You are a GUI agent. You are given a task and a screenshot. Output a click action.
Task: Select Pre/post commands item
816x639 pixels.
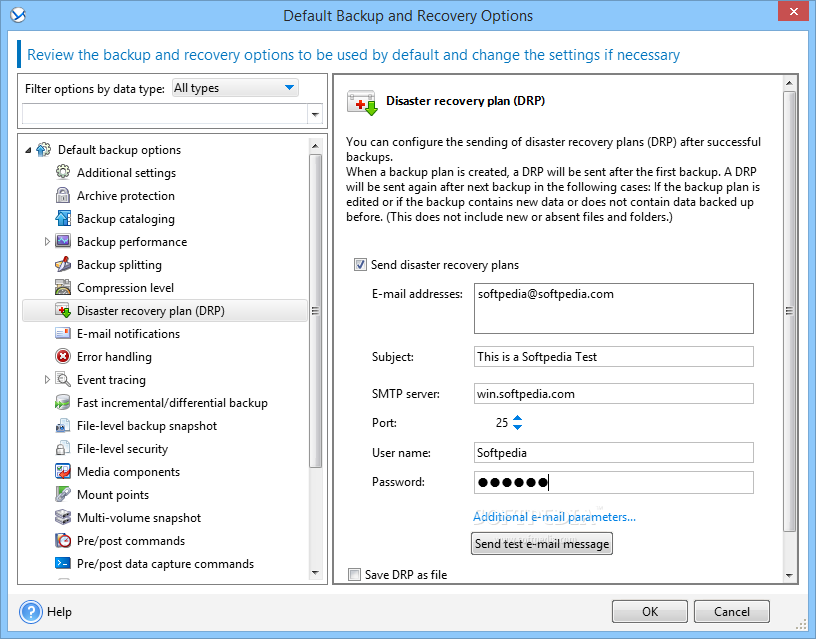[x=131, y=541]
